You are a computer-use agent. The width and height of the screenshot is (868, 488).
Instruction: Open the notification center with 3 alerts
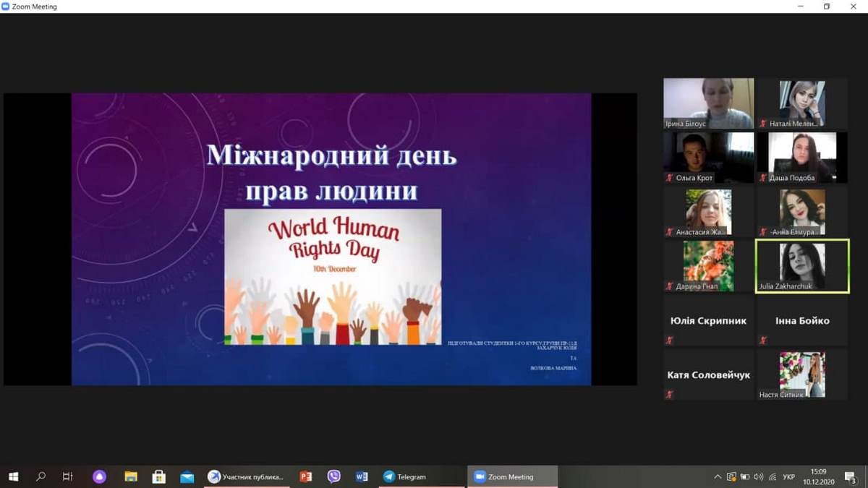pyautogui.click(x=851, y=476)
